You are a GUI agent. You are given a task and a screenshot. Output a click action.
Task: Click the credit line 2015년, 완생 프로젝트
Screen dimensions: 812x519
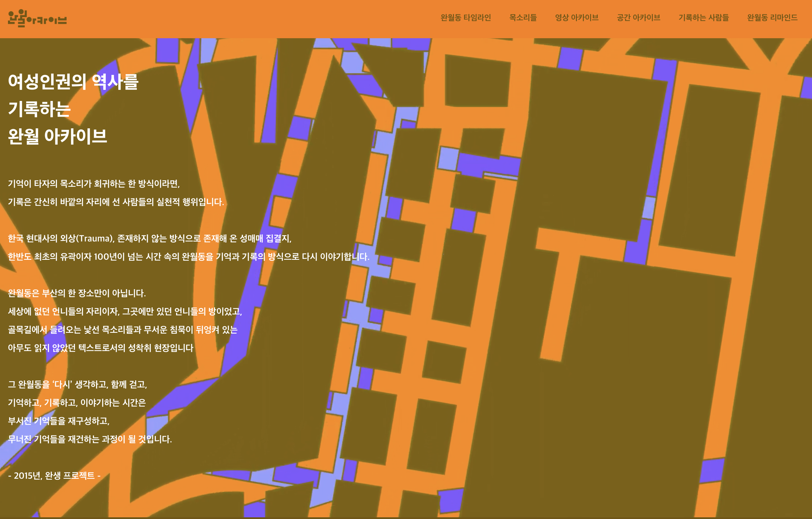pyautogui.click(x=54, y=475)
